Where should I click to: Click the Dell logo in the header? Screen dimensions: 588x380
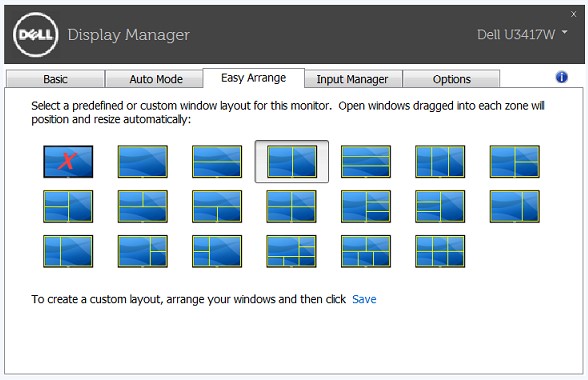click(36, 35)
